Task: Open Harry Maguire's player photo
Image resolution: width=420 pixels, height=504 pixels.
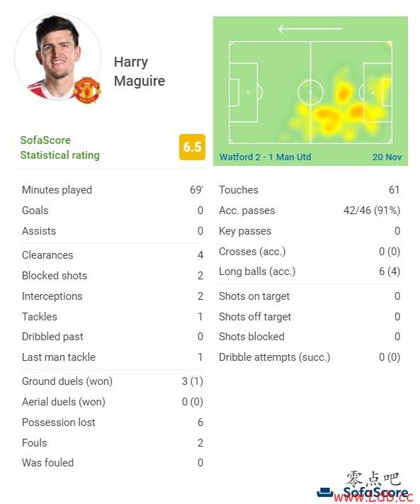Action: pyautogui.click(x=58, y=57)
